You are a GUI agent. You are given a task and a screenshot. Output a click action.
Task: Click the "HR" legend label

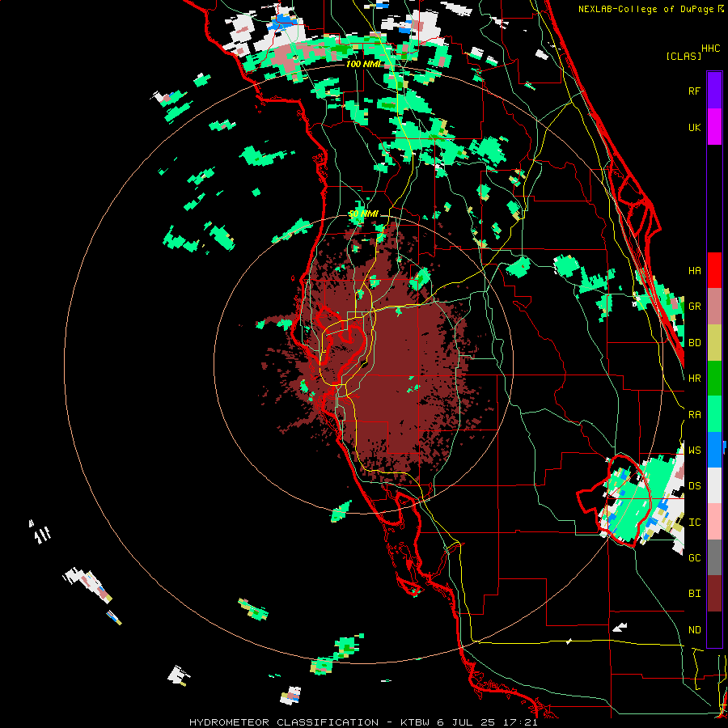tap(694, 379)
